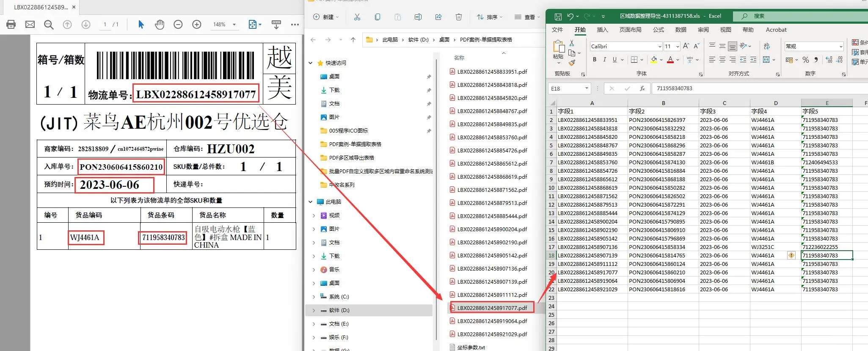The height and width of the screenshot is (351, 868).
Task: Click the 名称 column header in File Explorer
Action: tap(459, 58)
